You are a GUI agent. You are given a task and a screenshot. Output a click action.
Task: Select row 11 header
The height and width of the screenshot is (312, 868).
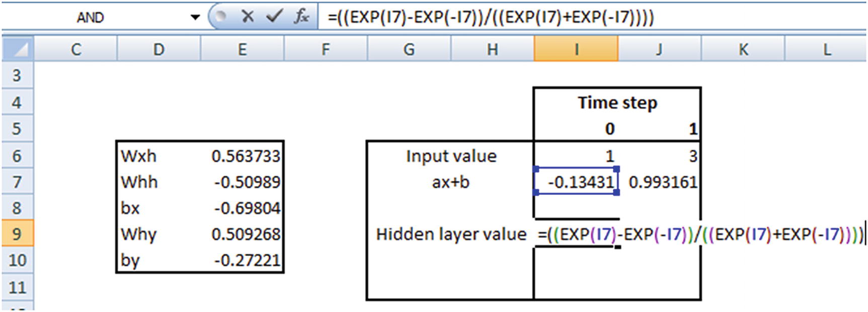point(17,287)
